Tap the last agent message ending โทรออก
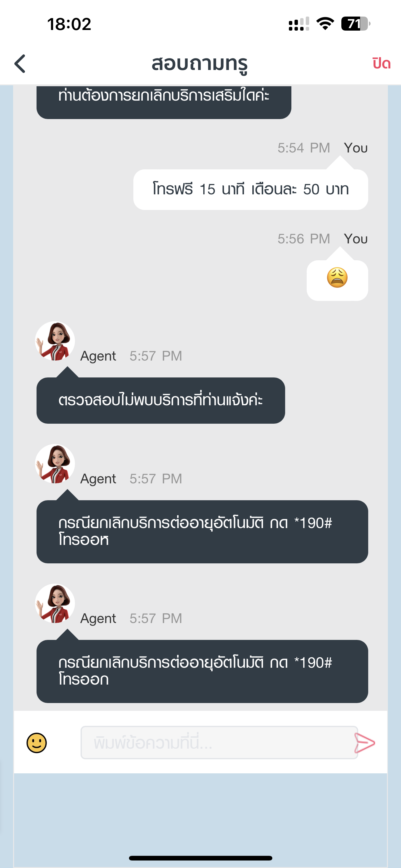The width and height of the screenshot is (401, 868). tap(202, 671)
